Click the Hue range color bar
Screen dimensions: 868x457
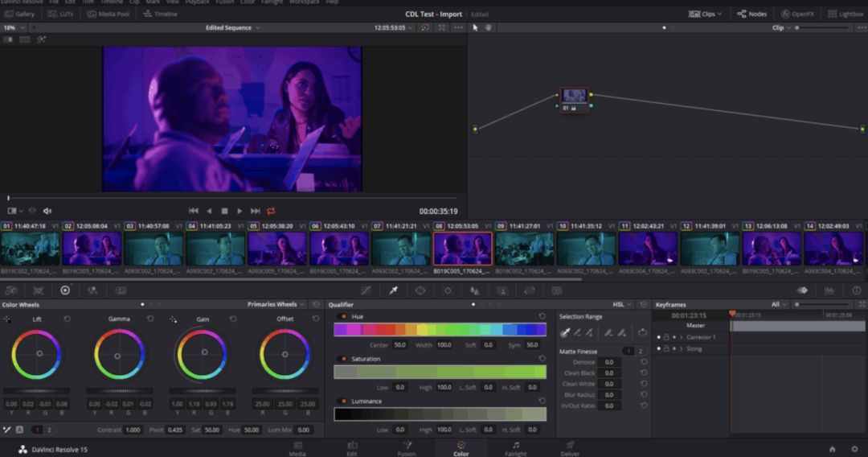coord(440,330)
